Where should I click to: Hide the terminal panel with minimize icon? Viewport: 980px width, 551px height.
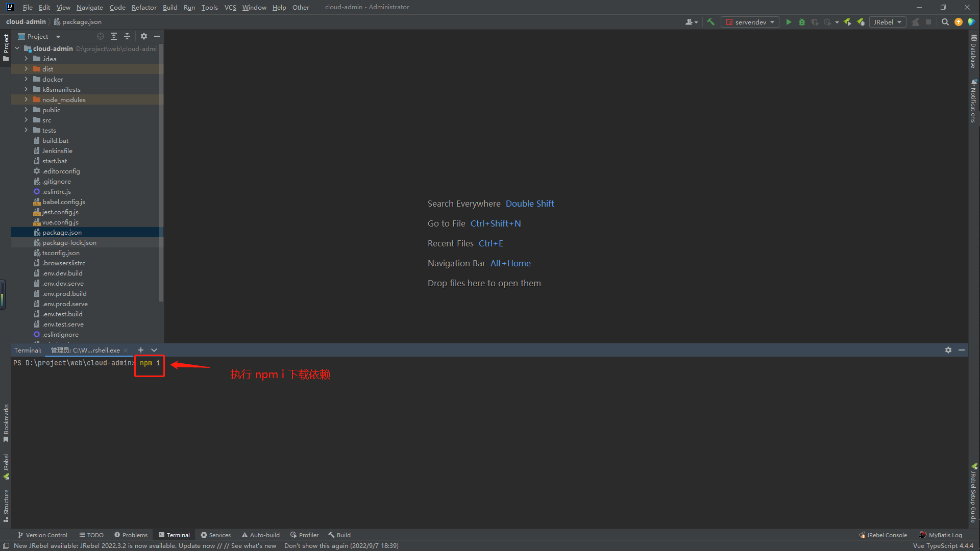tap(962, 350)
